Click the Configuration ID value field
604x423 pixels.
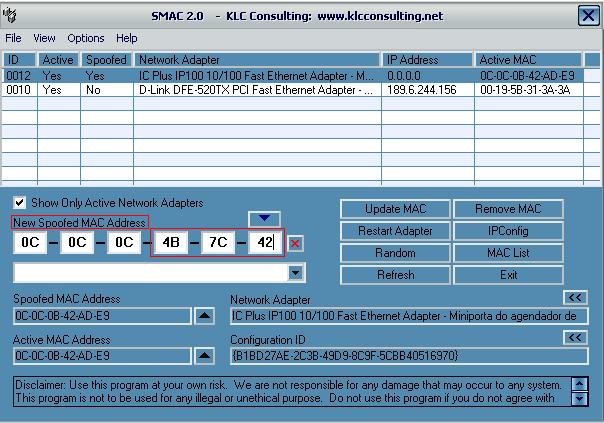409,356
